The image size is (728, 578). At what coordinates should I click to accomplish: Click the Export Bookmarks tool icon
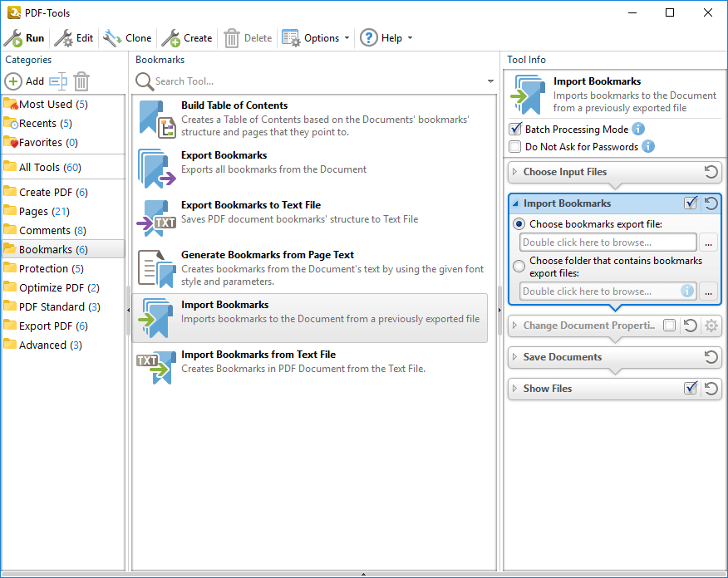[x=157, y=169]
